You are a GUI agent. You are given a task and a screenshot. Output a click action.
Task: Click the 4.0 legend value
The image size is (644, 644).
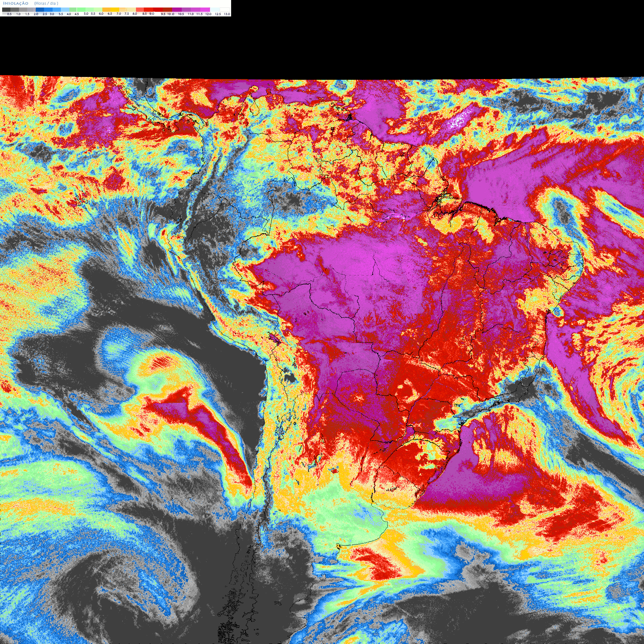click(69, 14)
